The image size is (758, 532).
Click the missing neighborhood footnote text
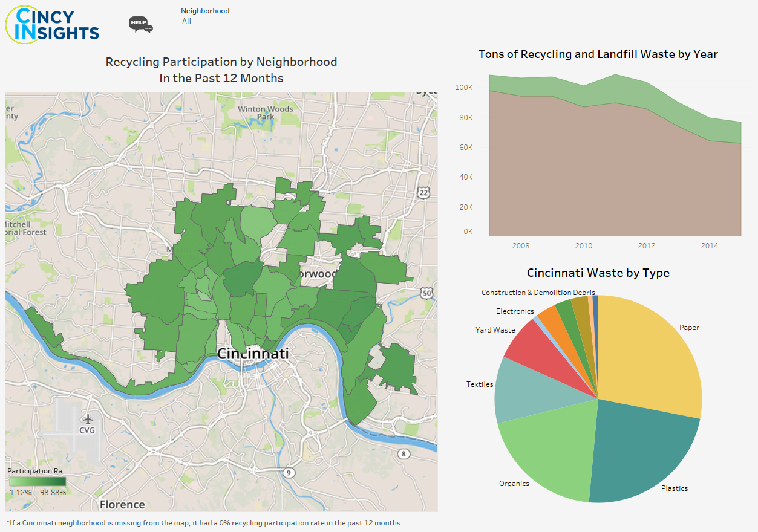203,523
